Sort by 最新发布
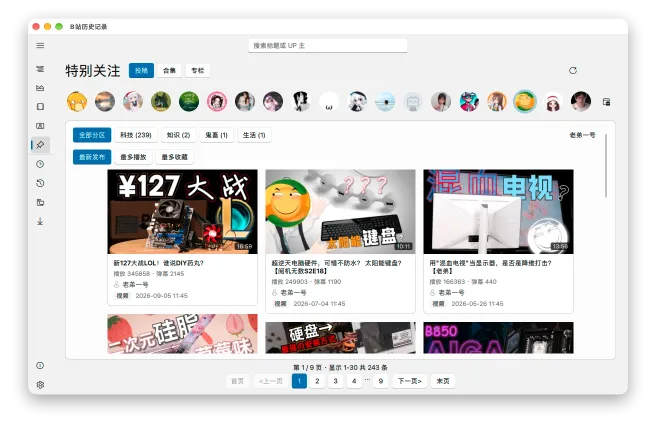 (x=92, y=157)
